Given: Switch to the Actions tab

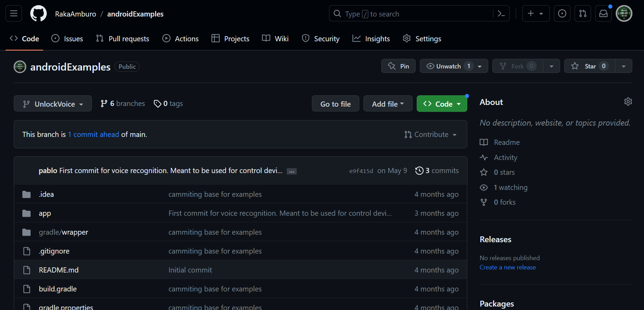Looking at the screenshot, I should (x=181, y=39).
